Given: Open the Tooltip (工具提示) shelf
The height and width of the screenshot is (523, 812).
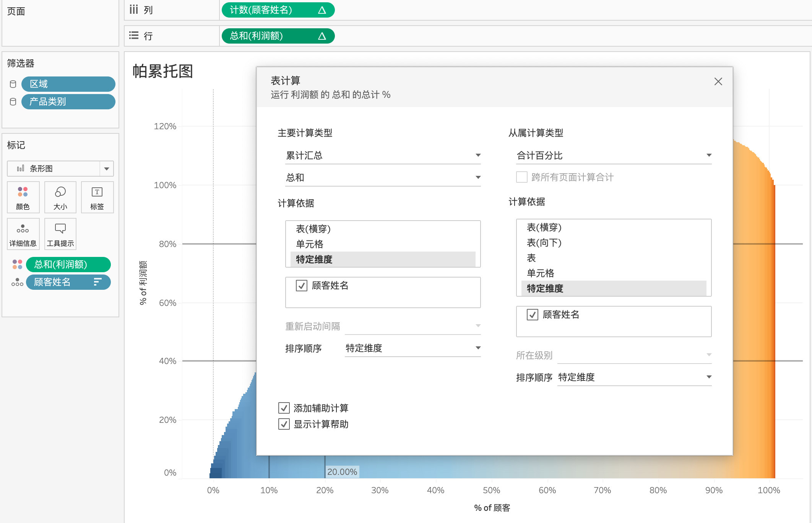Looking at the screenshot, I should pyautogui.click(x=60, y=234).
